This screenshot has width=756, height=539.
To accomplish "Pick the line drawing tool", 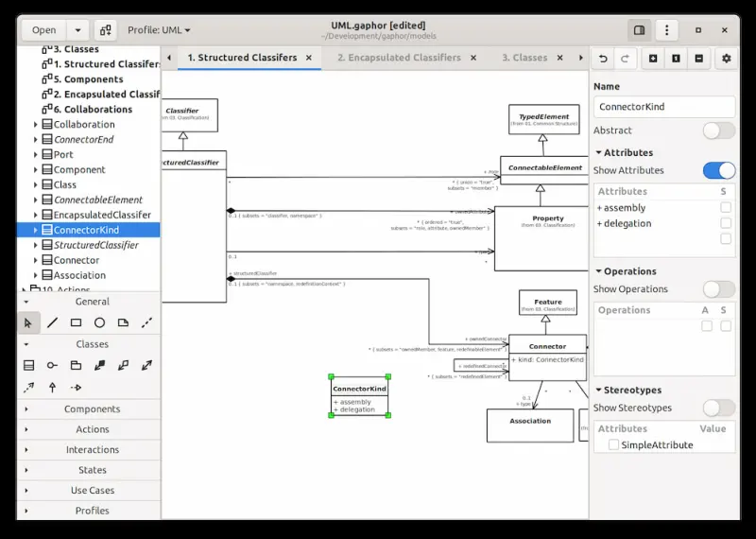I will (52, 322).
